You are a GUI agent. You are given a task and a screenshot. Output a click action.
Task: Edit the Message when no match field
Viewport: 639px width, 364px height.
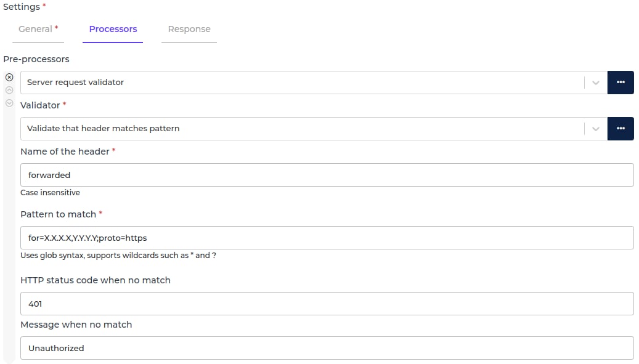coord(327,348)
